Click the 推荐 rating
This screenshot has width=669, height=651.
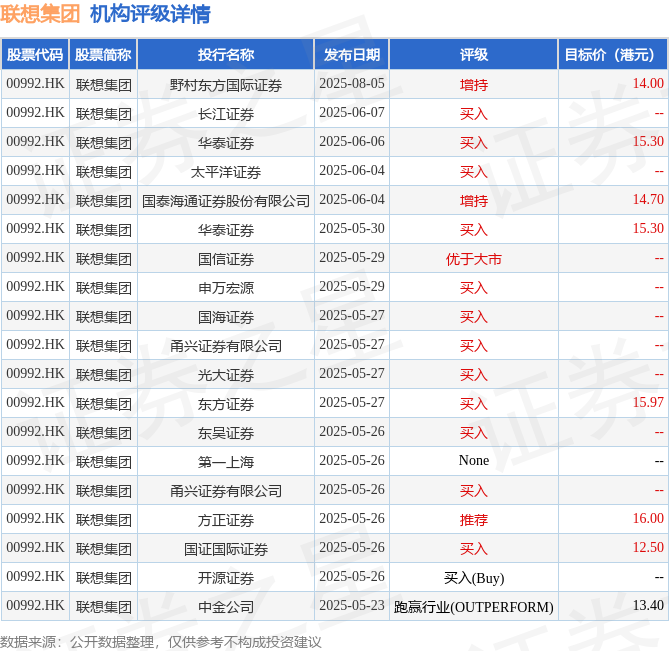474,520
